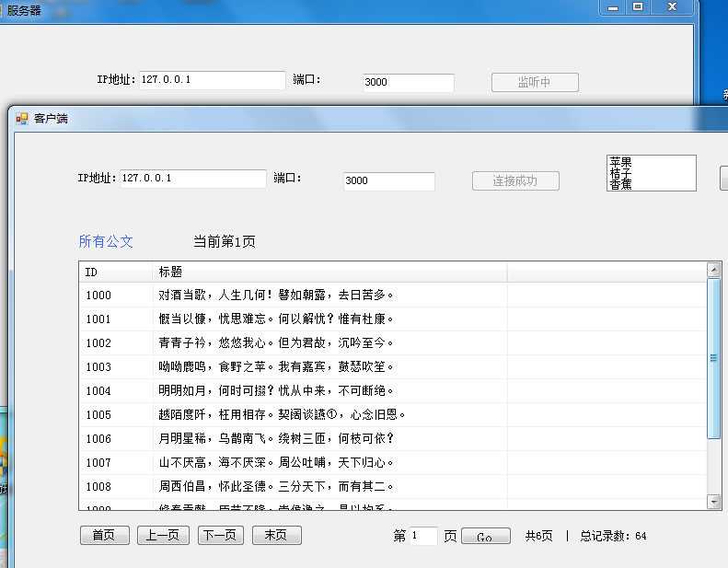Image resolution: width=728 pixels, height=568 pixels.
Task: Close the 服务器 window
Action: click(673, 7)
